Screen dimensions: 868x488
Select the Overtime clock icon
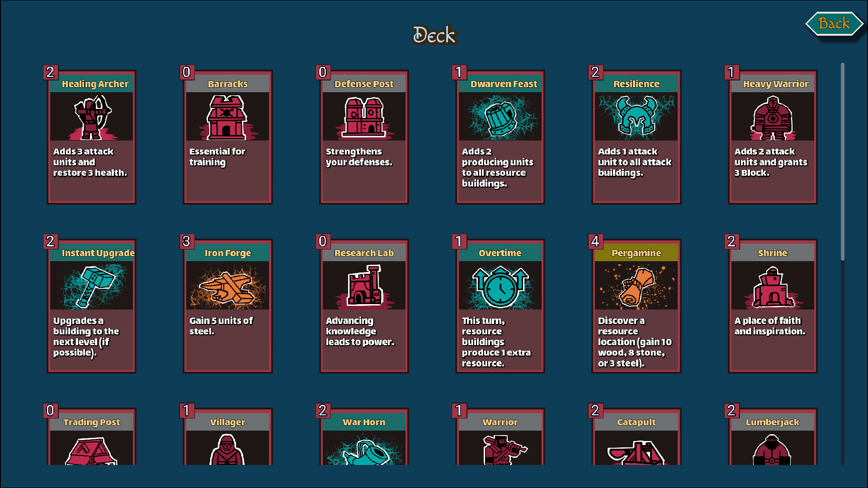tap(500, 286)
